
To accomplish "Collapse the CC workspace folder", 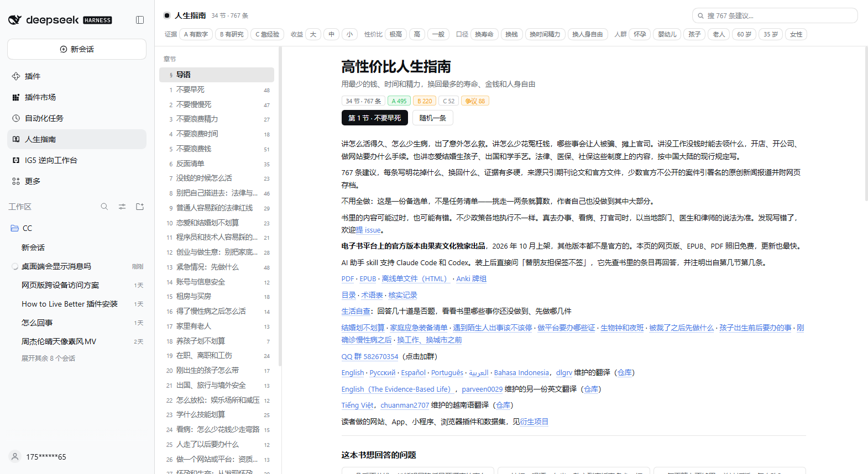I will click(77, 228).
